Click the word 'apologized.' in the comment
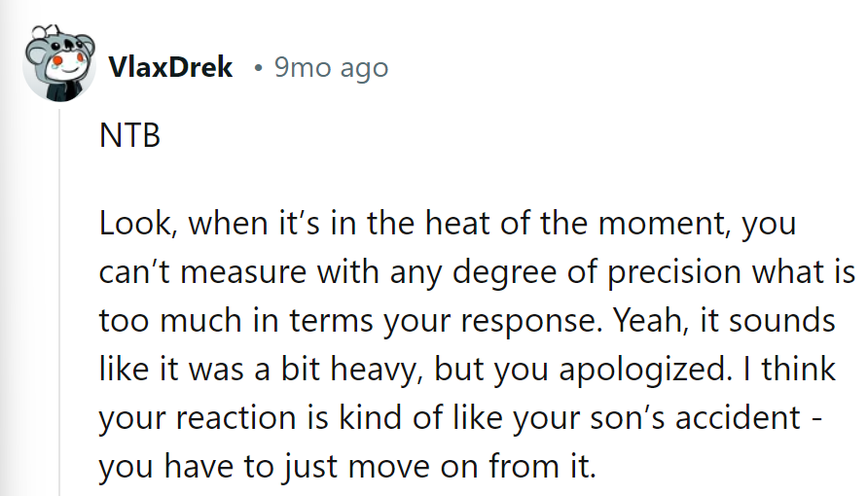 (x=642, y=371)
